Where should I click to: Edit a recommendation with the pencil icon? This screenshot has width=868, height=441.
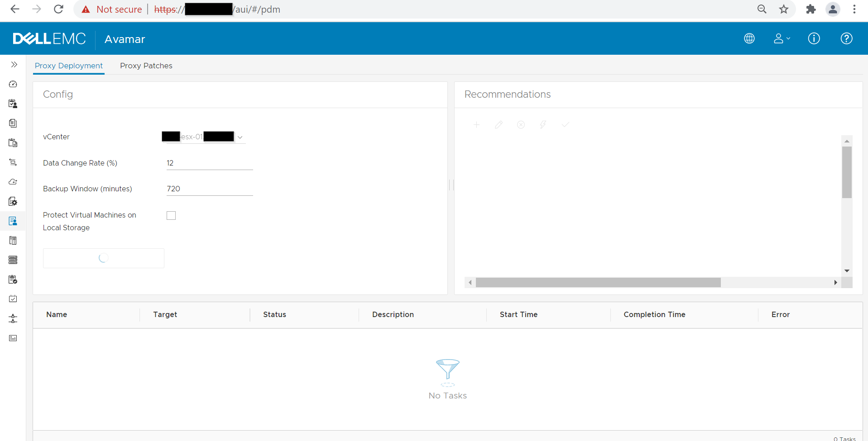(499, 124)
